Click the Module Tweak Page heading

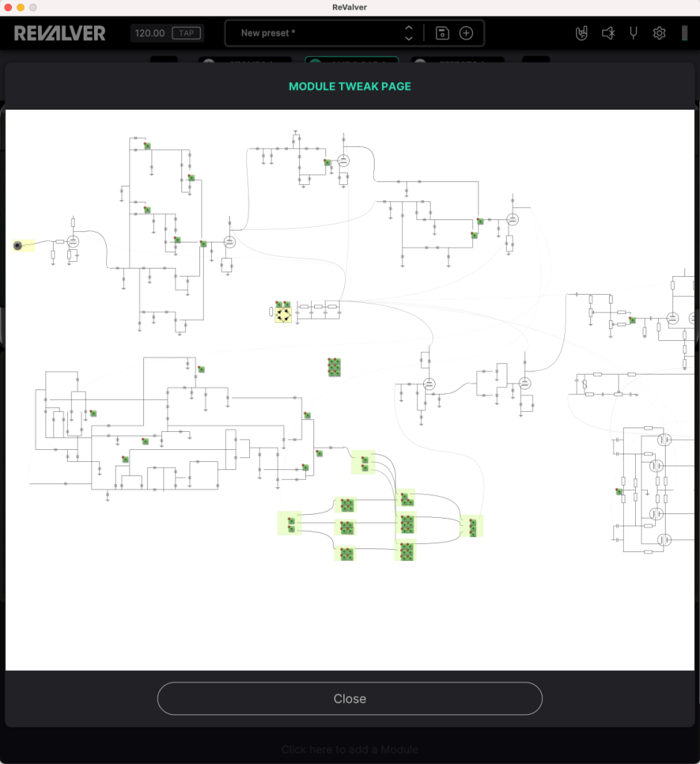[349, 87]
